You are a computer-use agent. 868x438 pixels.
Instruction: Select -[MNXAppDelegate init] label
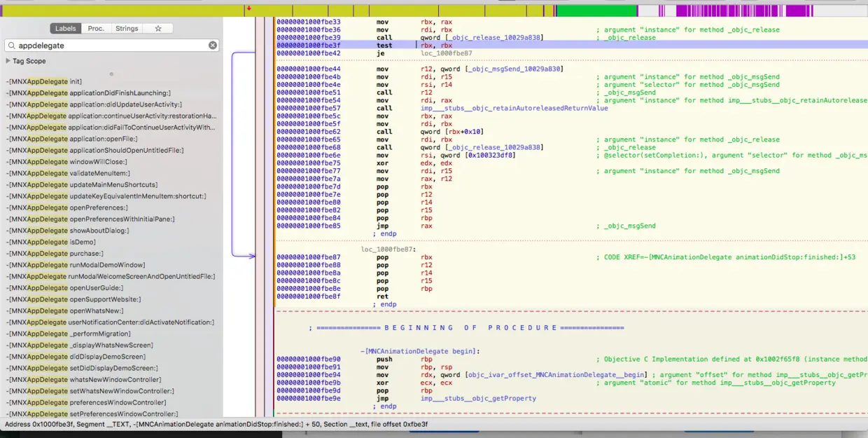point(44,81)
